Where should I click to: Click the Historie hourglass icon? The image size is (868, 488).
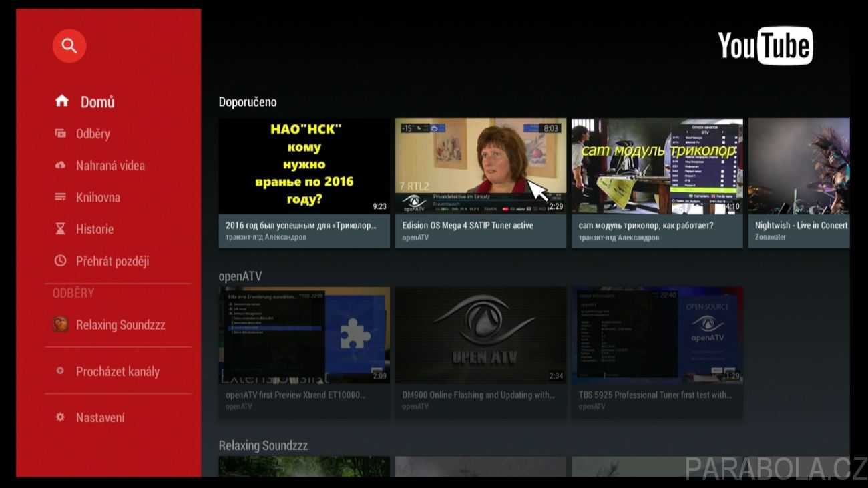(61, 229)
